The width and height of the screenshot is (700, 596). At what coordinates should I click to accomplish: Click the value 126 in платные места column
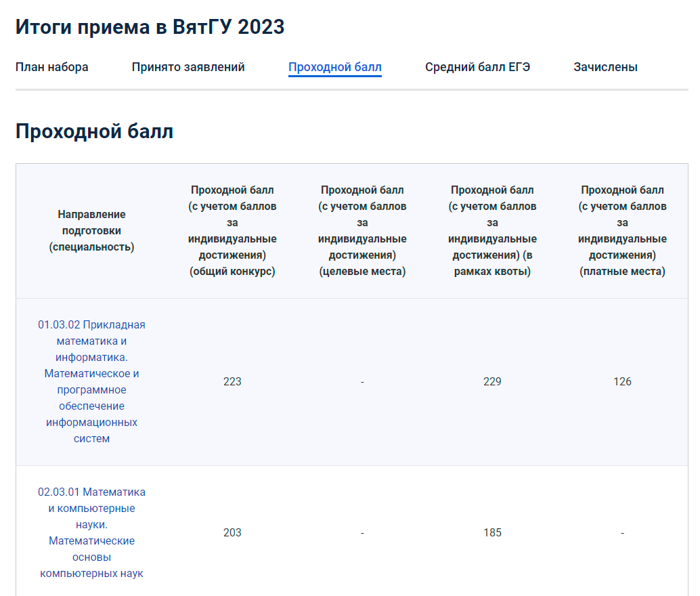[x=622, y=381]
